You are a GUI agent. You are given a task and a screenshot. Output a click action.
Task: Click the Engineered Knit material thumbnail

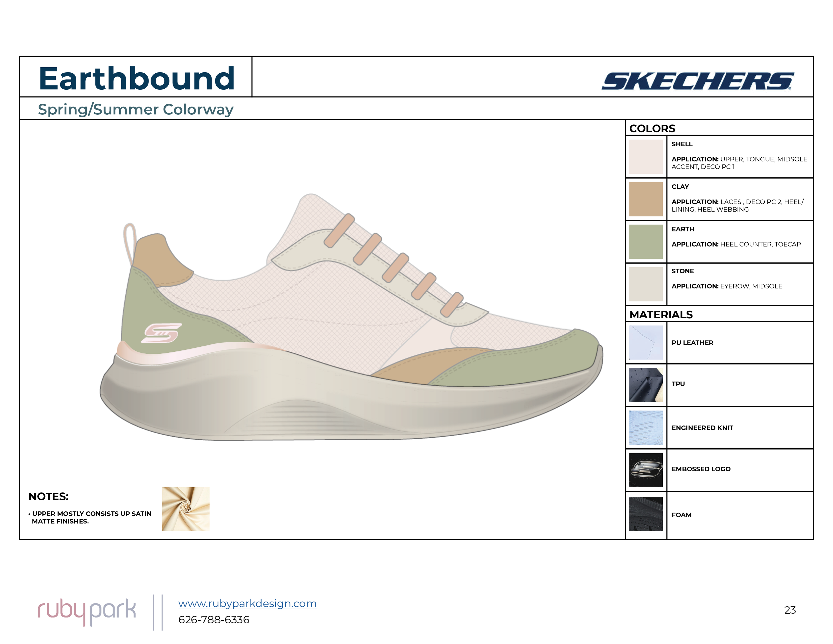point(646,427)
